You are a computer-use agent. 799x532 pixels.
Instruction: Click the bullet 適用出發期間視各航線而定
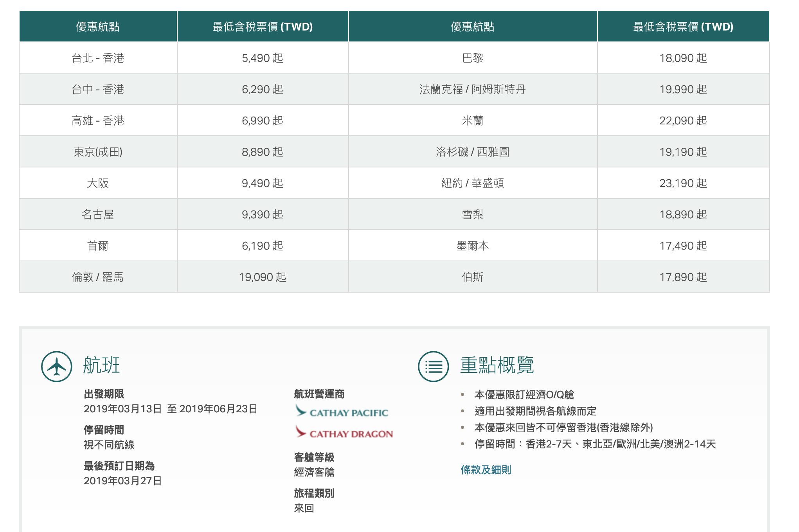(x=536, y=411)
